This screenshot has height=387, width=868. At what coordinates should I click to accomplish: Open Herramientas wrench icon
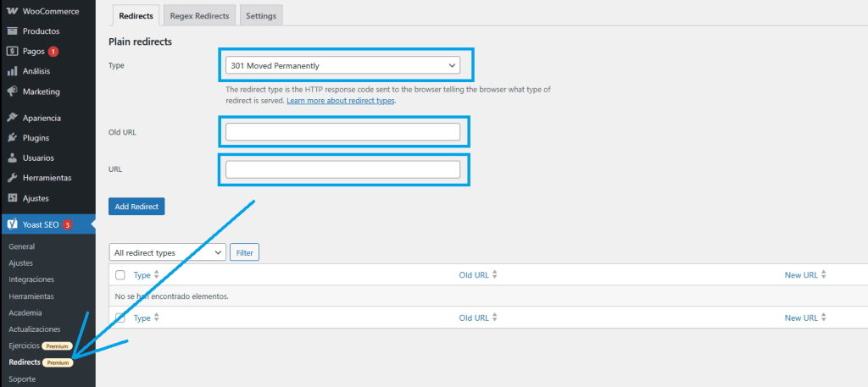pyautogui.click(x=13, y=178)
